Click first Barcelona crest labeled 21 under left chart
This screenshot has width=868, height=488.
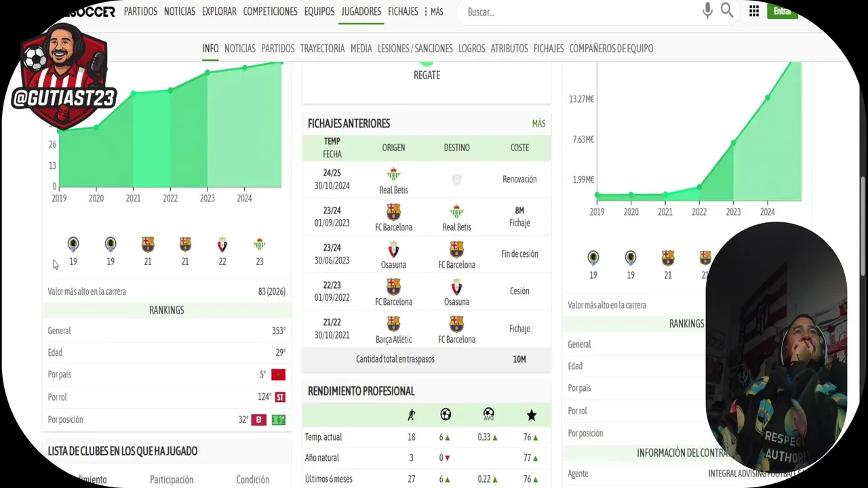(148, 245)
